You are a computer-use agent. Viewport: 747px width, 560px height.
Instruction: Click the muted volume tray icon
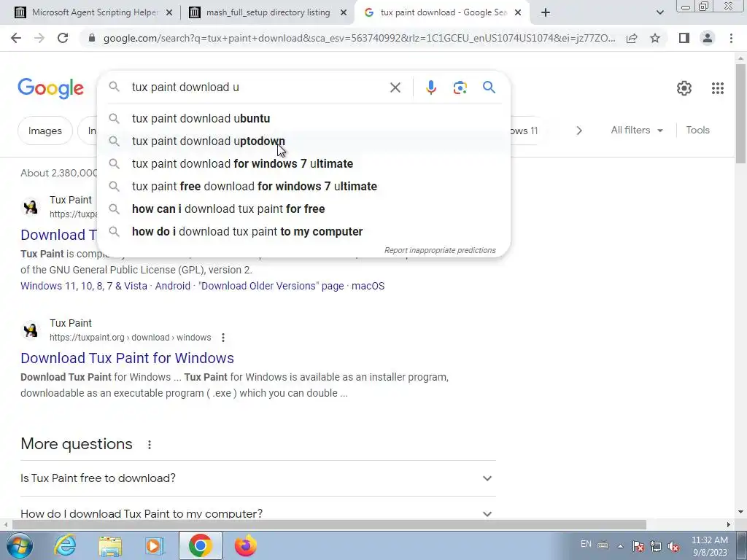point(673,546)
